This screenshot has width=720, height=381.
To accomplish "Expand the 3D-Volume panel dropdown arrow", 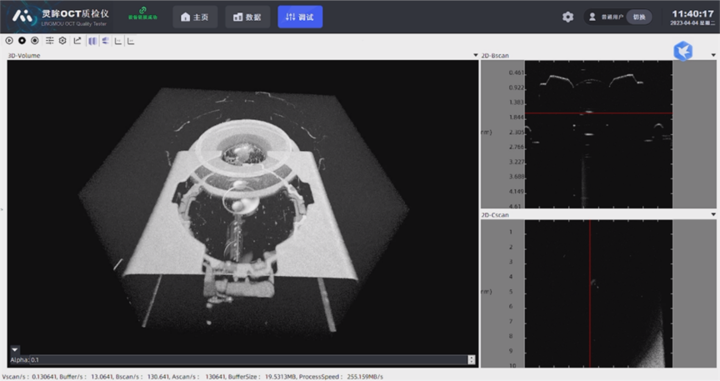I will pos(476,55).
